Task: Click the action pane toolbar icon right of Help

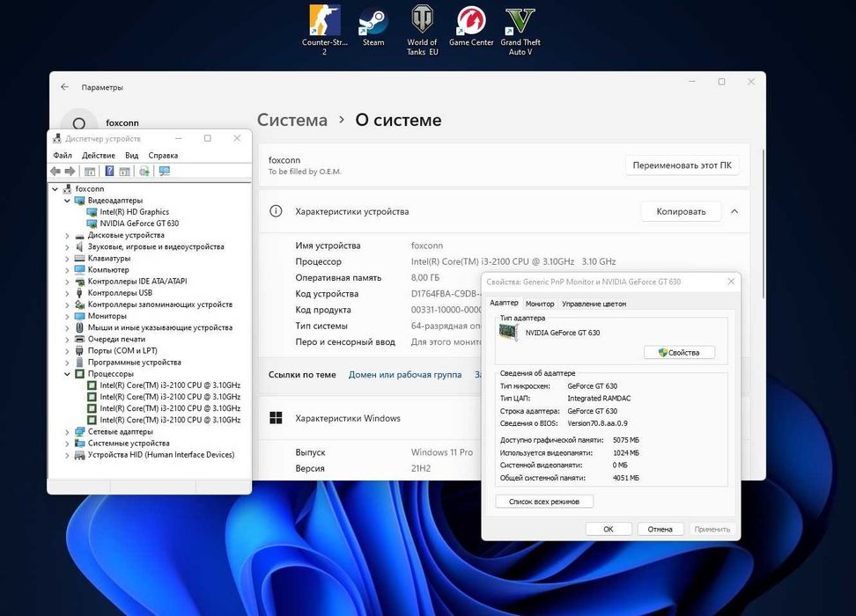Action: pos(124,172)
